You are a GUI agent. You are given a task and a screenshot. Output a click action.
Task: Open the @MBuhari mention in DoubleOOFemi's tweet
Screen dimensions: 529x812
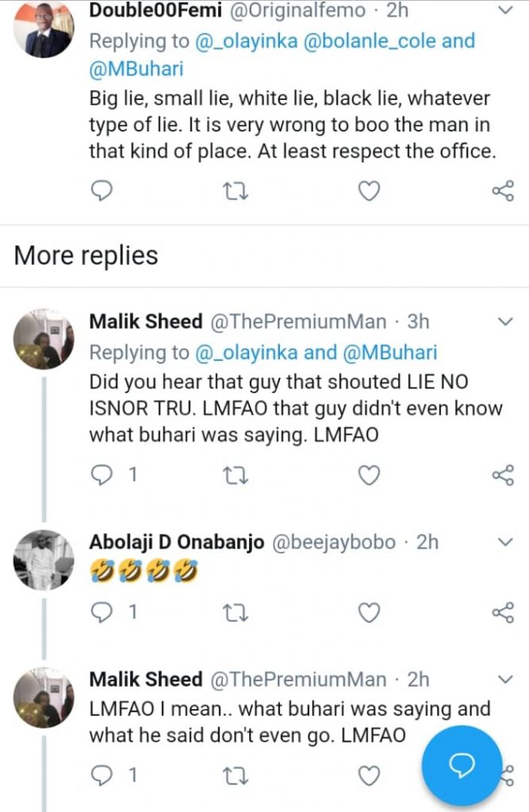[x=136, y=69]
